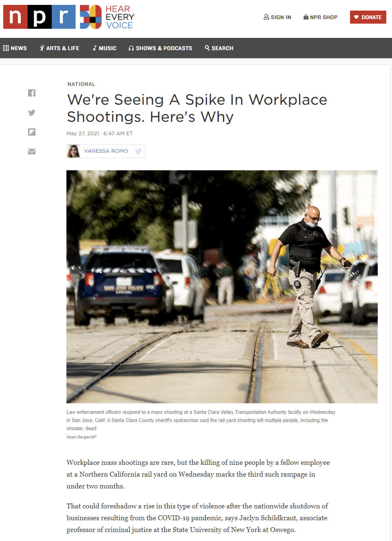The width and height of the screenshot is (392, 541).
Task: Expand the Music menu
Action: (x=104, y=48)
